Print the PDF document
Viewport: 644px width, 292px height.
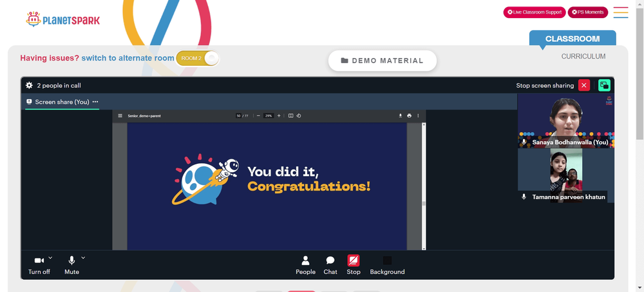(409, 116)
